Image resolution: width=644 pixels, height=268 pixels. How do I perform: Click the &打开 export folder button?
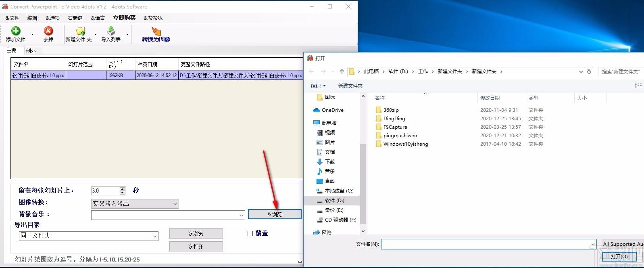point(196,247)
